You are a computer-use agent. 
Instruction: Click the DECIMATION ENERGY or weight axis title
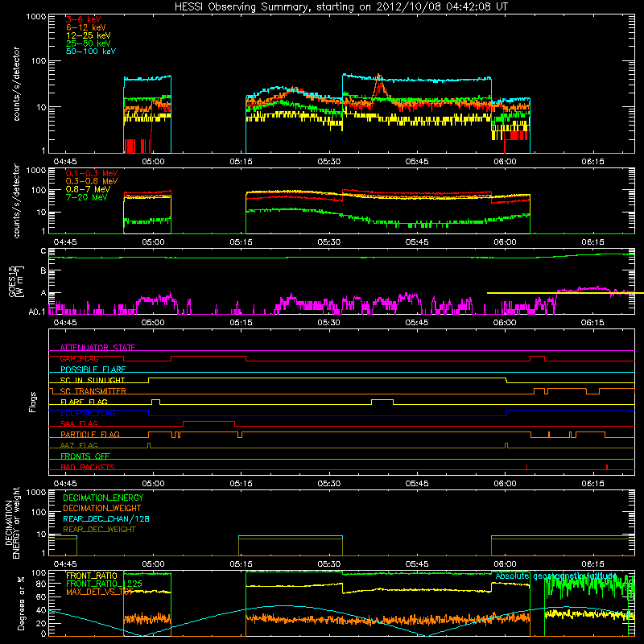[12, 522]
